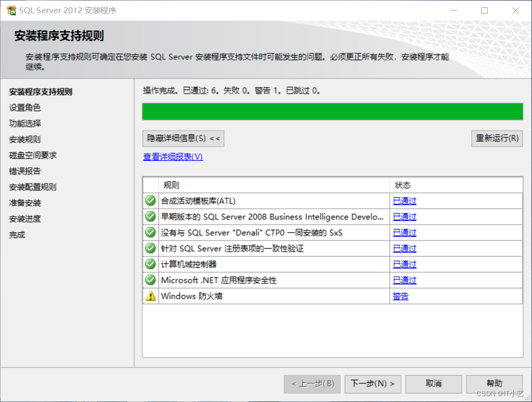The width and height of the screenshot is (532, 402).
Task: Select 安装配置规则 step in sidebar
Action: pyautogui.click(x=33, y=187)
